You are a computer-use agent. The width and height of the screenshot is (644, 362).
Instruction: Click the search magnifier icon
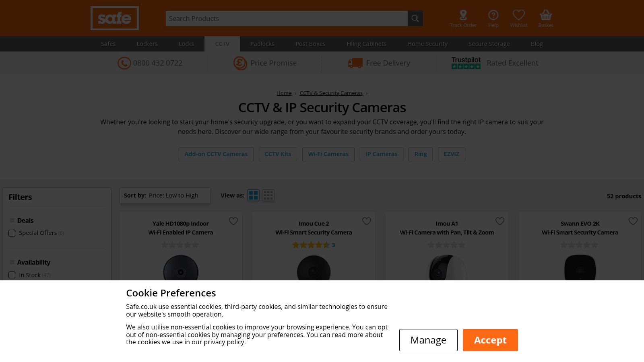point(415,19)
